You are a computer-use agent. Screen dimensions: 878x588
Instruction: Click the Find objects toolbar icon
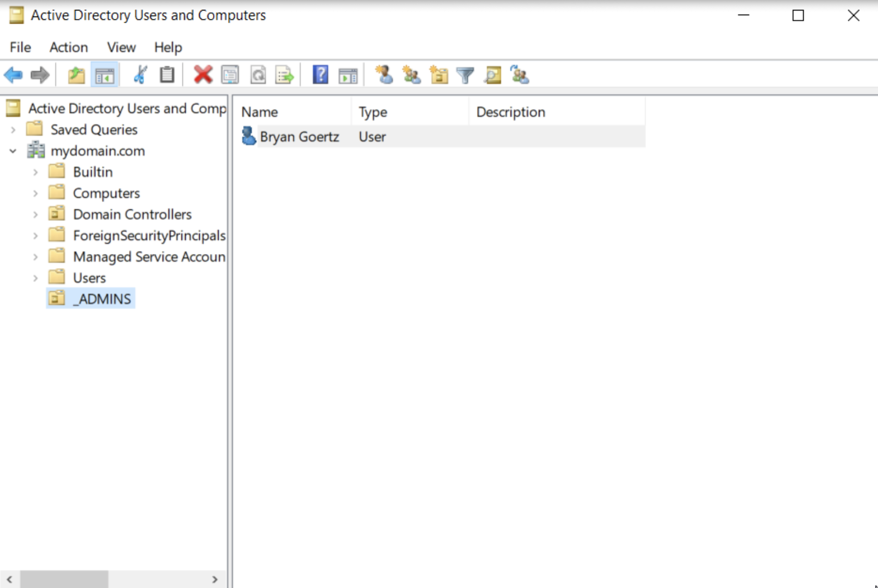[493, 74]
